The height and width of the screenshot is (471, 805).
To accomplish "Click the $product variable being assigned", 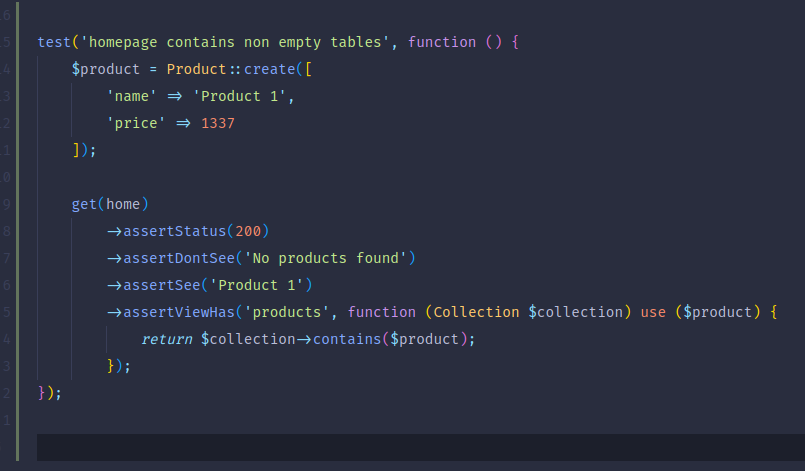I will click(x=106, y=69).
